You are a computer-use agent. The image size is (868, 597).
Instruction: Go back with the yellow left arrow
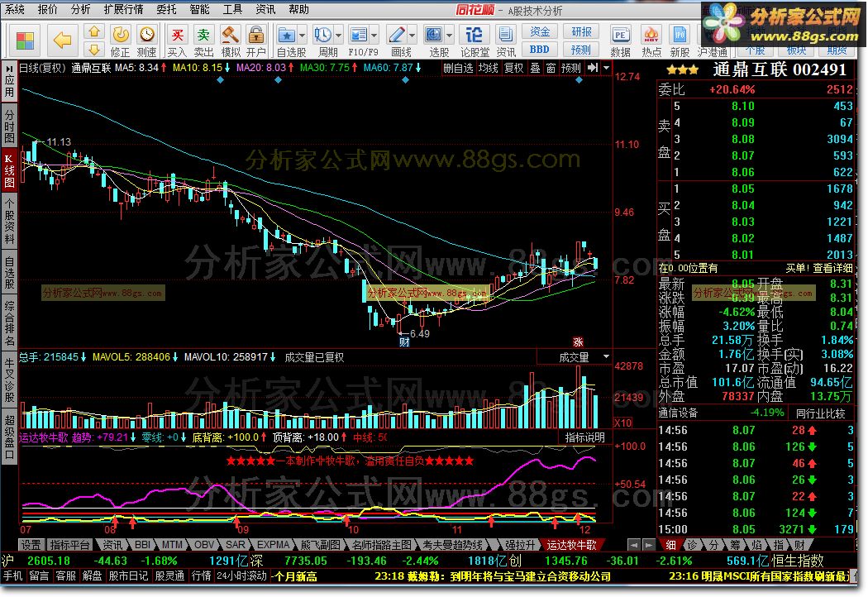[62, 40]
